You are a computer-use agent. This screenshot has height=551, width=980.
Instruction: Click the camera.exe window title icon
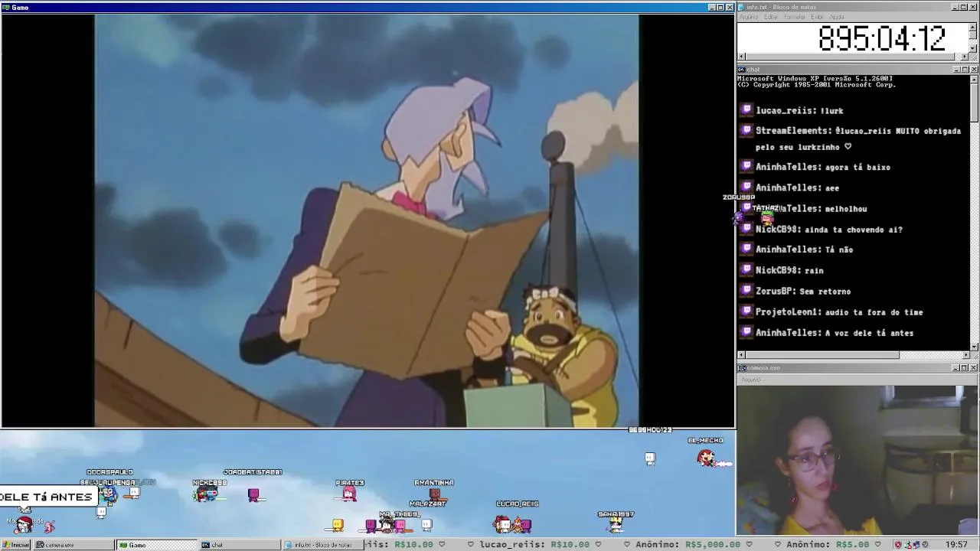[x=741, y=368]
